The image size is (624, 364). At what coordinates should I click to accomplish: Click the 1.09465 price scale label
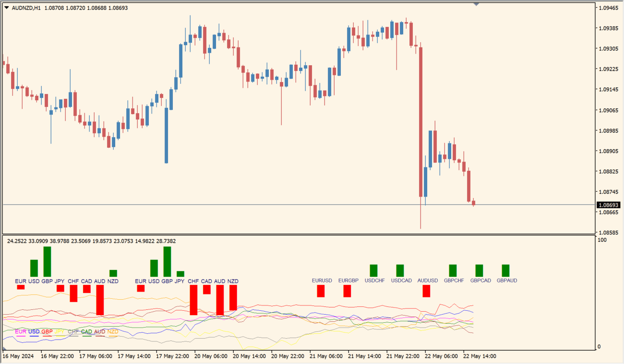point(608,8)
